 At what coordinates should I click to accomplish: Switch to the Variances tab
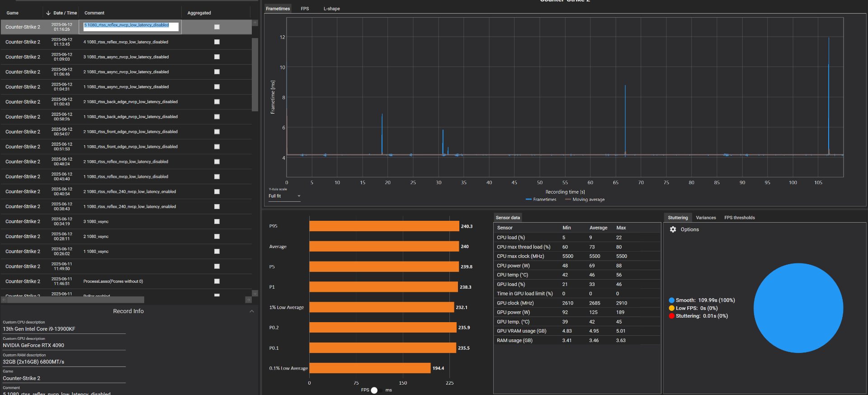706,218
